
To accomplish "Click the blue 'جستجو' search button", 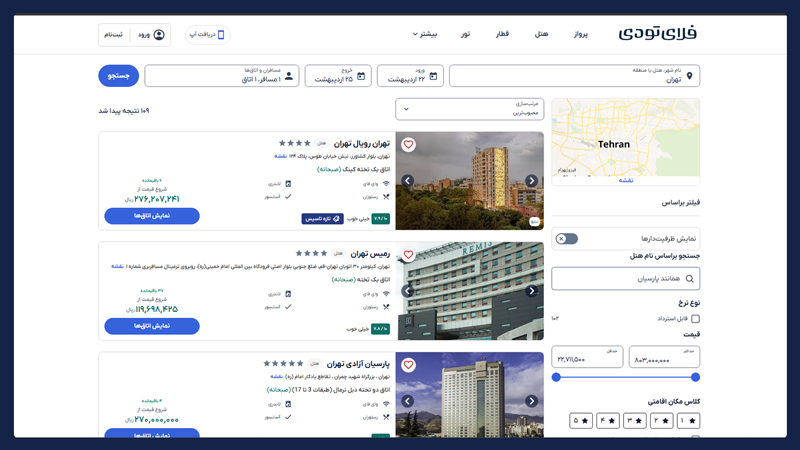I will coord(118,76).
